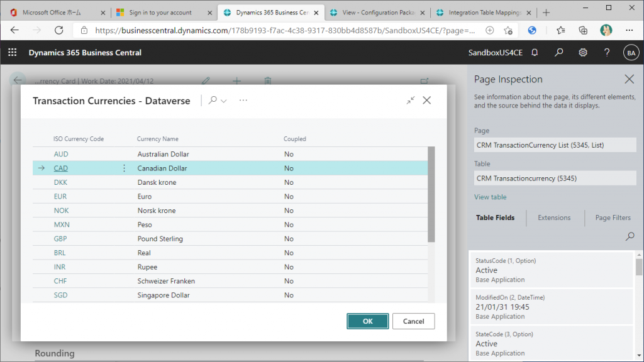Click the browser address bar URL
Viewport: 644px width, 362px height.
[x=285, y=30]
